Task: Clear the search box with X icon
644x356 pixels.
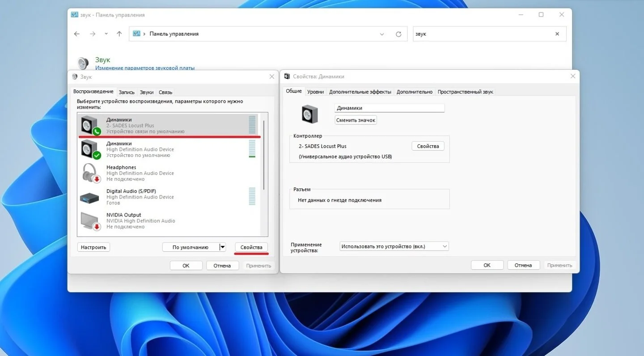Action: [x=557, y=34]
